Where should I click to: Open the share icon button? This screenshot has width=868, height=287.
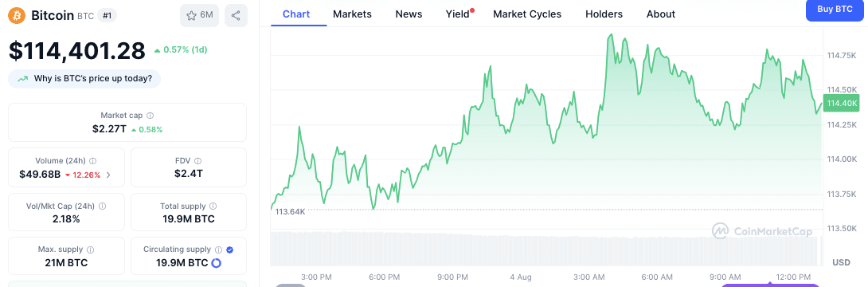[x=235, y=15]
